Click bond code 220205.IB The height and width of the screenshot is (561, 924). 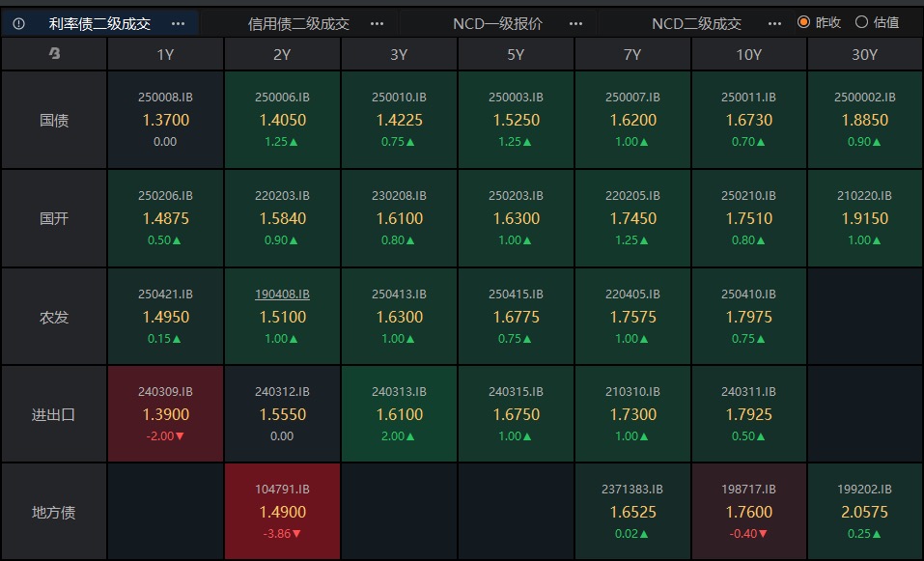(x=632, y=196)
